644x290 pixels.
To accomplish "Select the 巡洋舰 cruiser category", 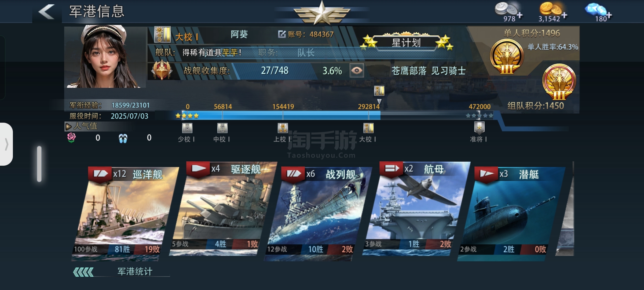I will [126, 214].
